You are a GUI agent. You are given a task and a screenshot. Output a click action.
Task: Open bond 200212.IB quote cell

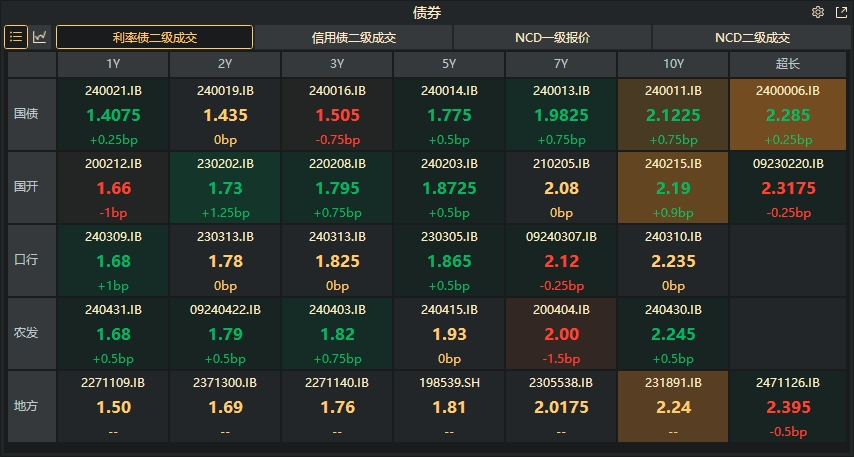click(113, 187)
